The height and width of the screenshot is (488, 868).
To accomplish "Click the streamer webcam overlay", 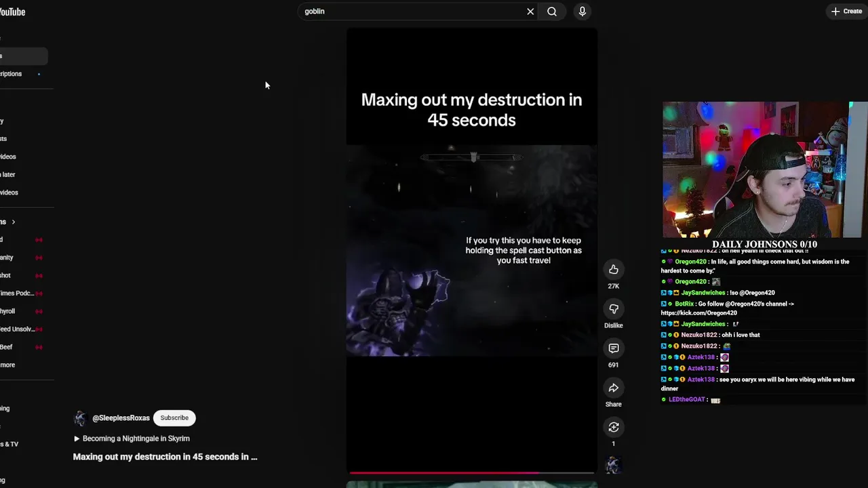I will click(x=765, y=169).
